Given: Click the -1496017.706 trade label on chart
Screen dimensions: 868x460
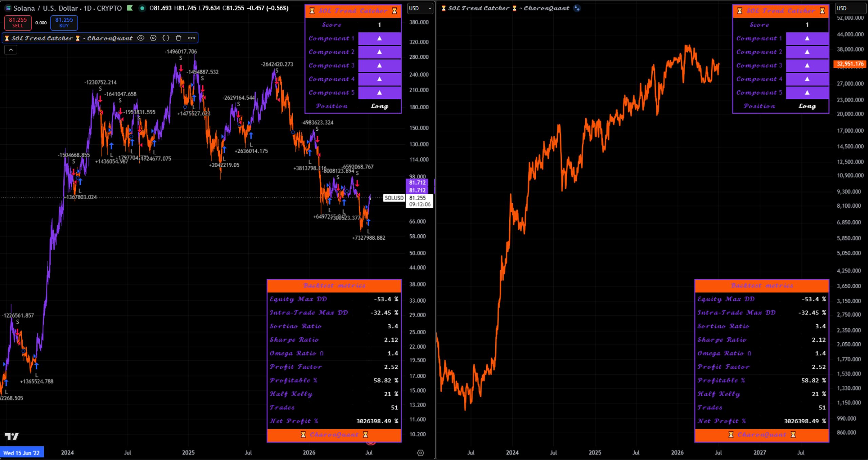Looking at the screenshot, I should click(x=181, y=52).
